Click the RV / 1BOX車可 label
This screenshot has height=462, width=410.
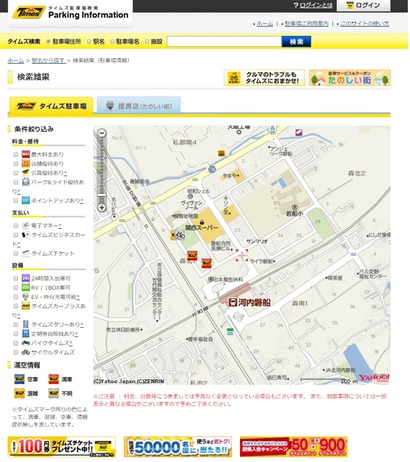click(x=51, y=287)
